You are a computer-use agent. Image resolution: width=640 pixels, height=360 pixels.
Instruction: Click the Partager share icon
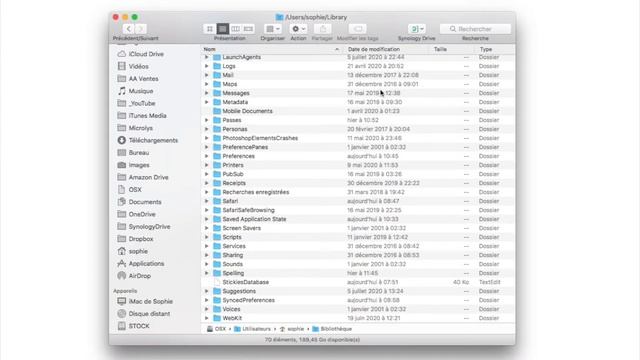pos(323,29)
